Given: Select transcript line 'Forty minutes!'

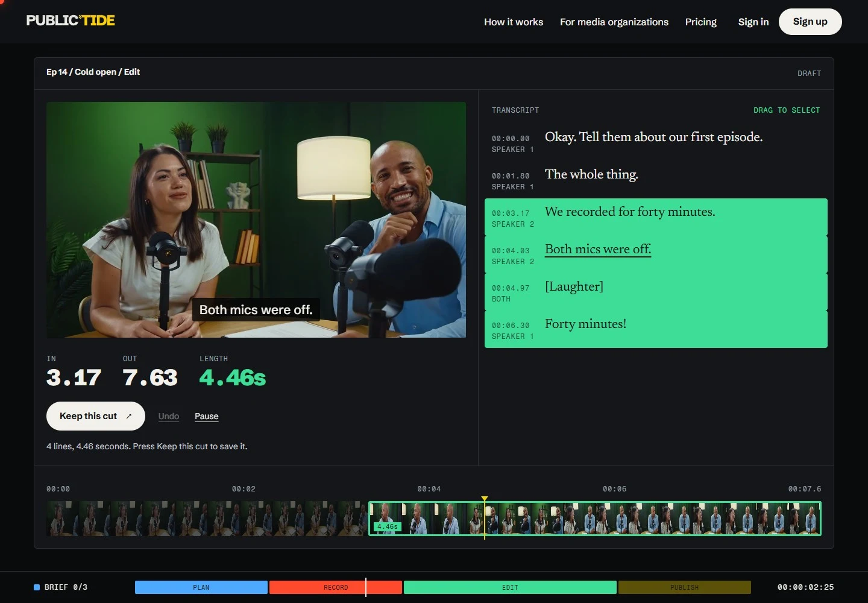Looking at the screenshot, I should tap(656, 329).
